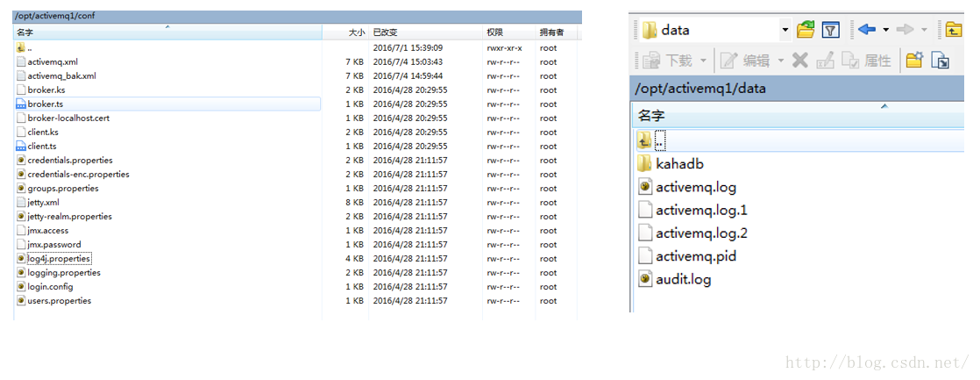Screen dimensions: 980x380
Task: Click the activemq.pid file icon
Action: pyautogui.click(x=645, y=256)
